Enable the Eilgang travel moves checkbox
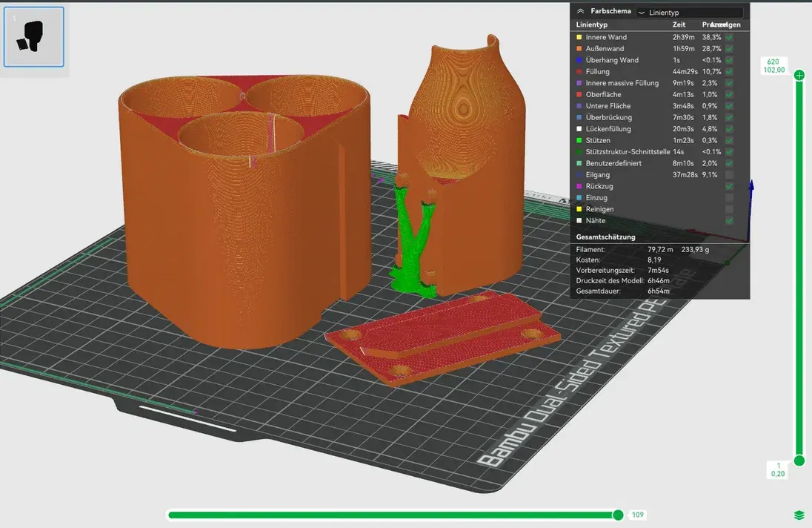 pos(729,174)
